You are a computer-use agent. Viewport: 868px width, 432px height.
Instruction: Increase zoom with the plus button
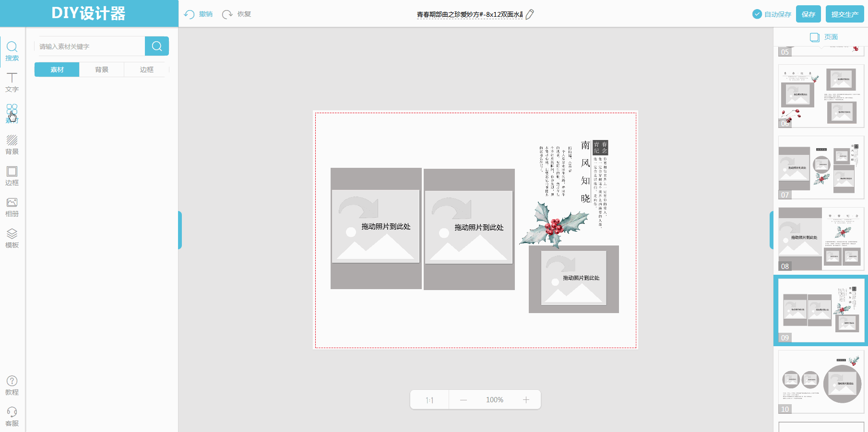526,400
